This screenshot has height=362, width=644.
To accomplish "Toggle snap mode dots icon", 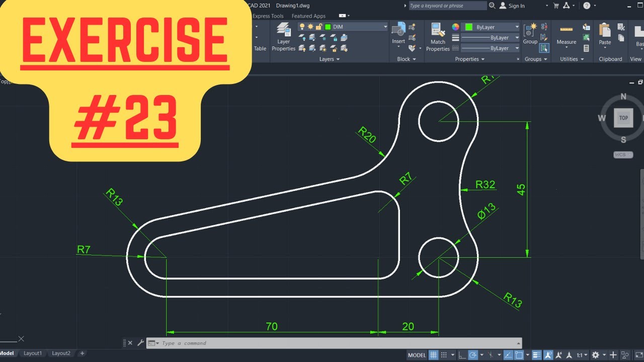I will point(444,355).
